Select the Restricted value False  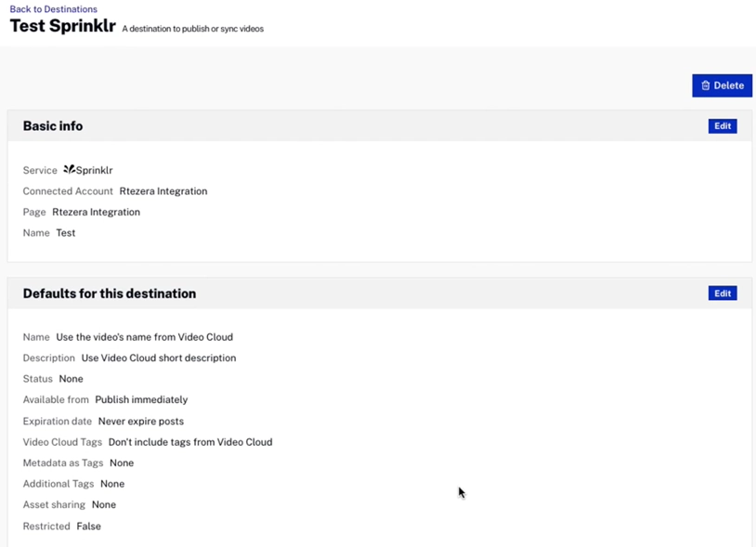pyautogui.click(x=88, y=526)
